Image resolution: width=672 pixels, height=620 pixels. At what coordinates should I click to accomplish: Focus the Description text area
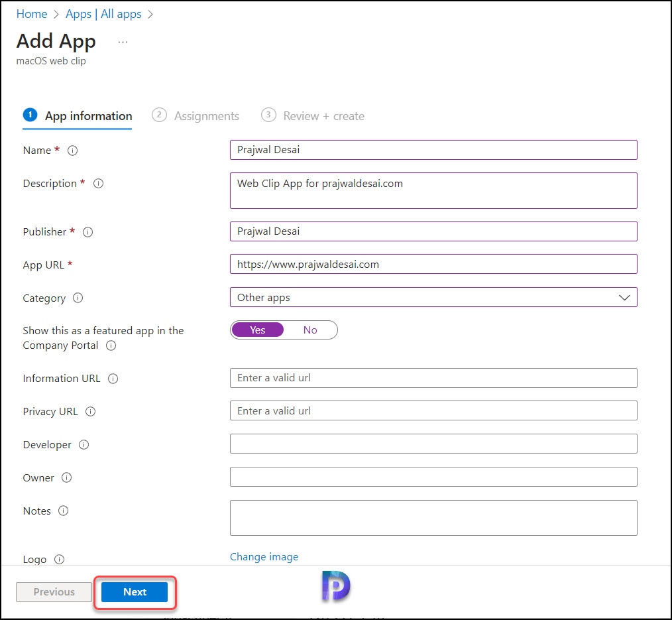pyautogui.click(x=433, y=191)
